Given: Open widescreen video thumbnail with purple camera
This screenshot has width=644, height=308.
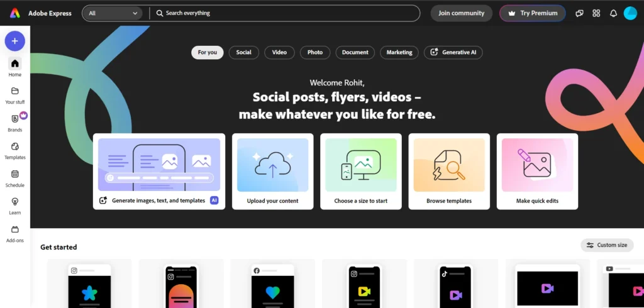Looking at the screenshot, I should click(548, 284).
